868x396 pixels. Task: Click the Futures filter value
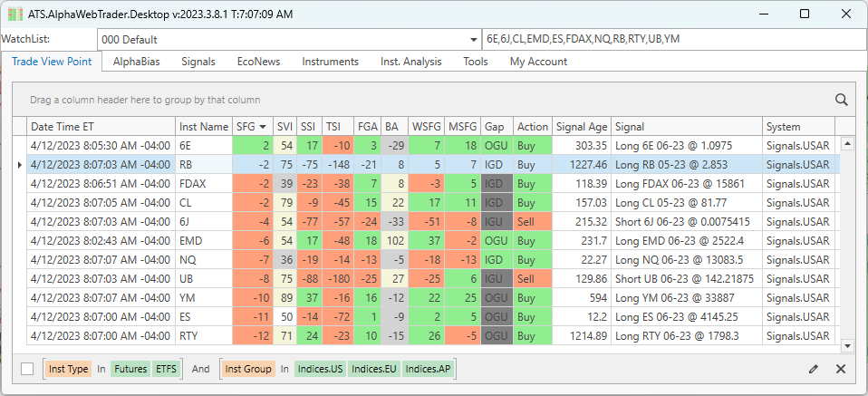pyautogui.click(x=130, y=369)
